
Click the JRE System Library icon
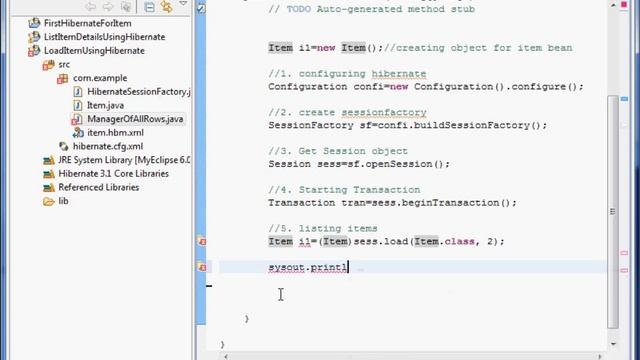tap(49, 160)
